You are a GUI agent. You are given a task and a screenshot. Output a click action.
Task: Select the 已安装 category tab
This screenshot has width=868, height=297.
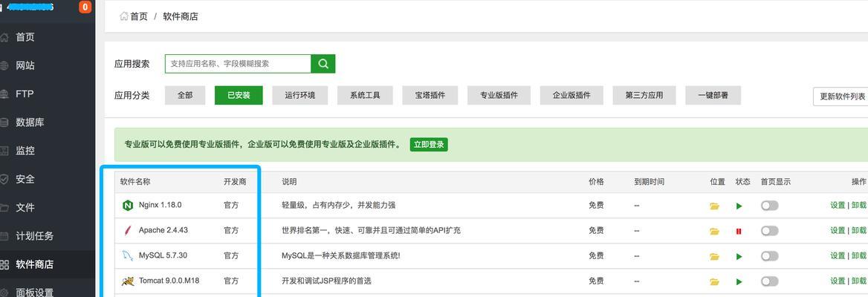pos(239,95)
